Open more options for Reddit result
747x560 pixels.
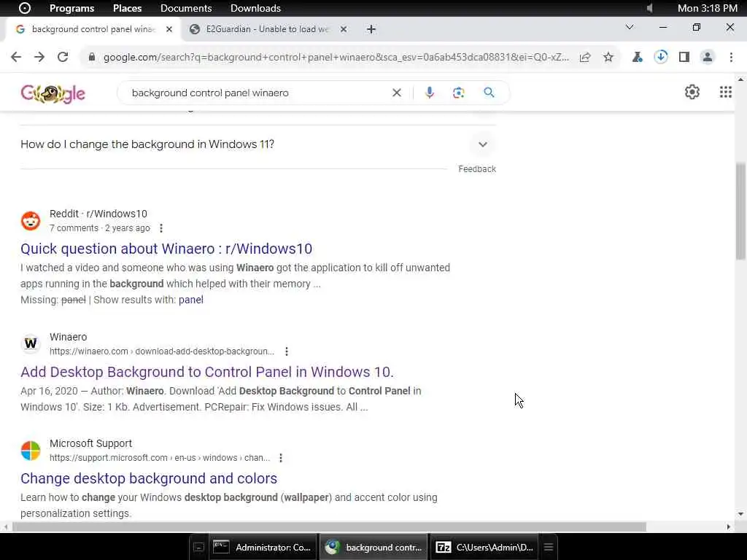(161, 228)
